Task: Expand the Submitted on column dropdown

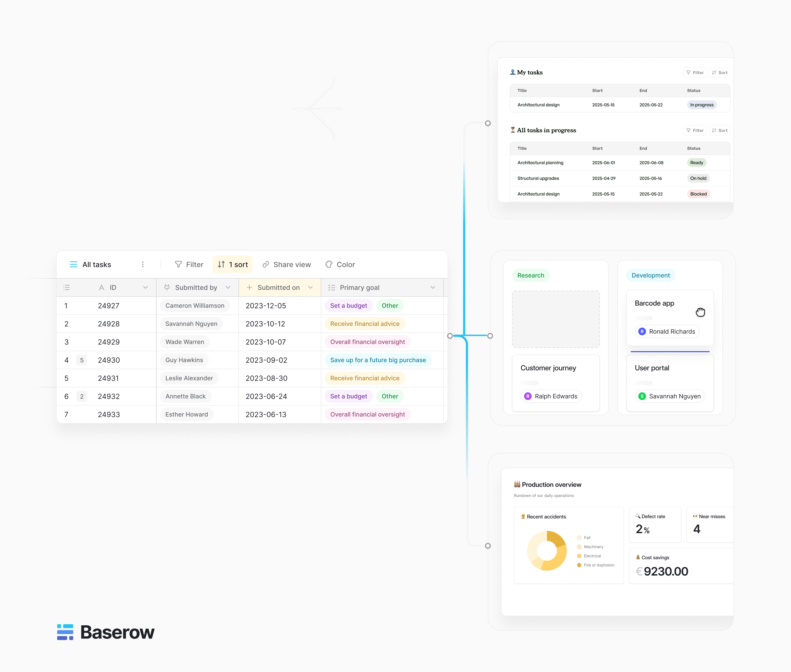Action: pyautogui.click(x=310, y=288)
